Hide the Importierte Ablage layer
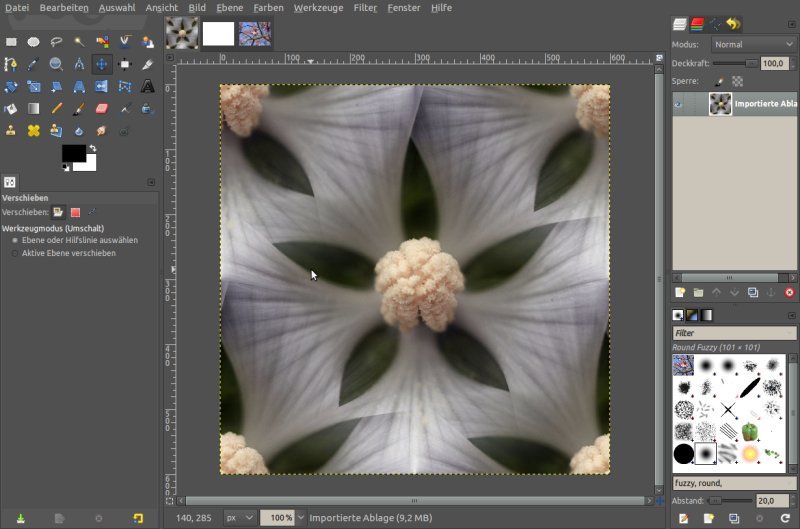 click(679, 104)
